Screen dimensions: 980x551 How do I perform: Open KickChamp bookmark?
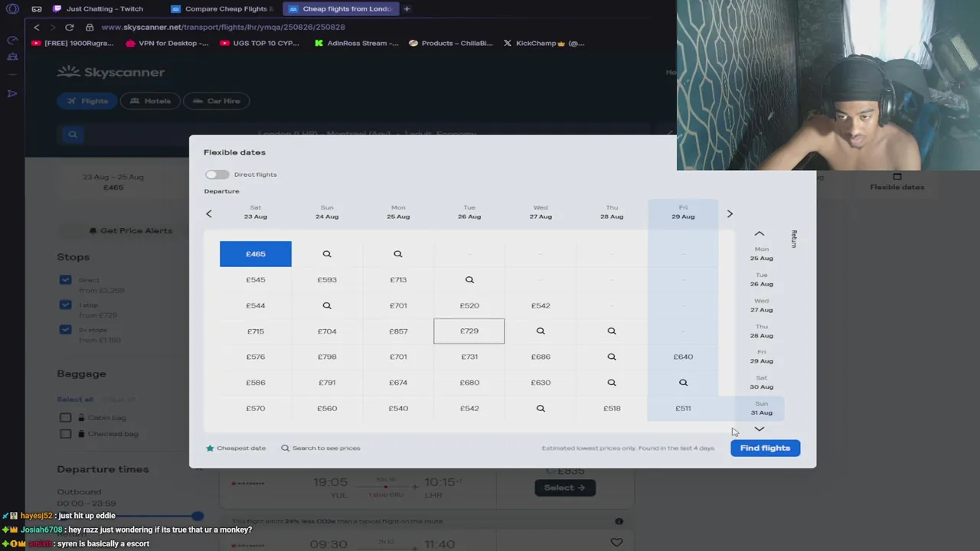544,44
